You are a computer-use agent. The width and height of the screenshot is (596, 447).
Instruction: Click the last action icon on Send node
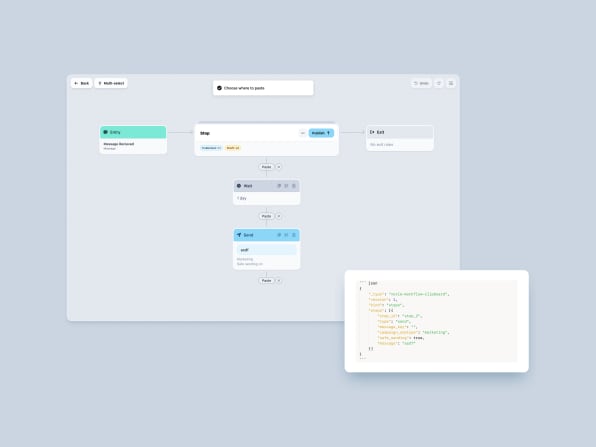click(x=293, y=235)
